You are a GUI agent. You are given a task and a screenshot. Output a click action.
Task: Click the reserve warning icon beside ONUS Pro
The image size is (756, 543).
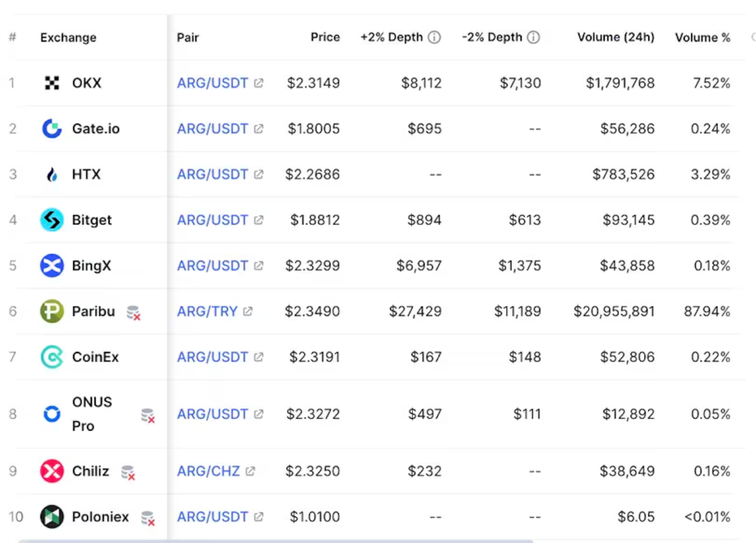pos(148,416)
